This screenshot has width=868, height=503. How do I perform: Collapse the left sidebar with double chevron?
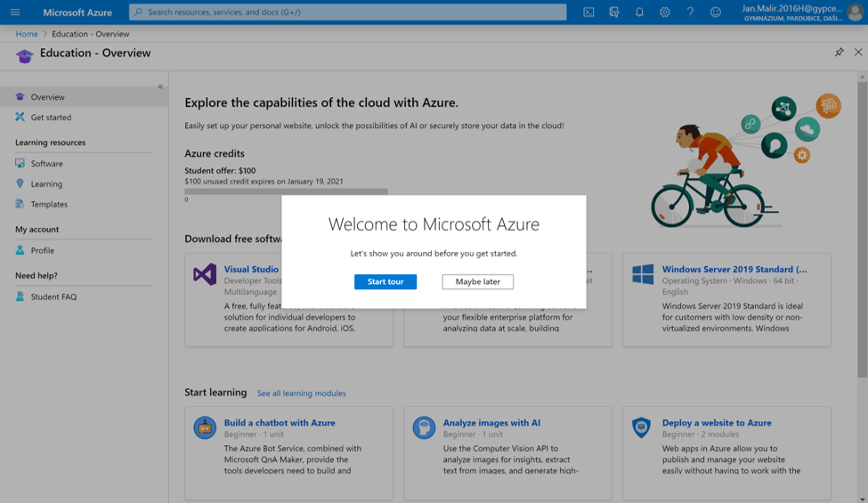[x=160, y=86]
